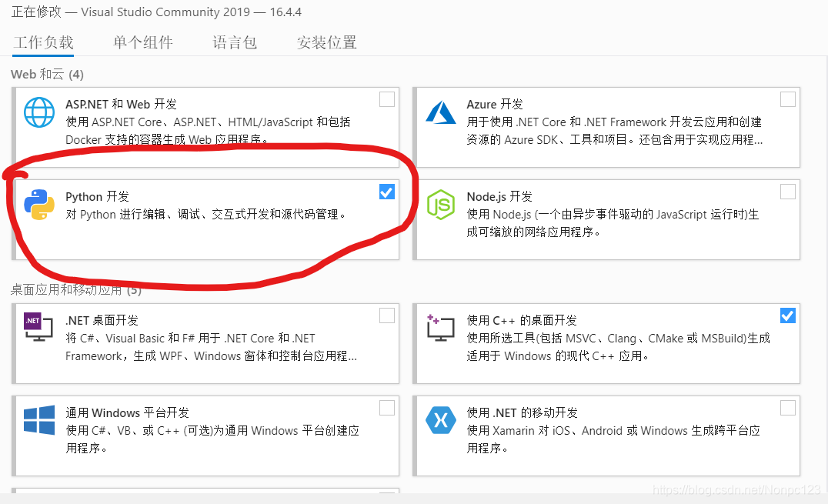Enable the Node.js 开发 checkbox
Screen dimensions: 828x504
(788, 192)
